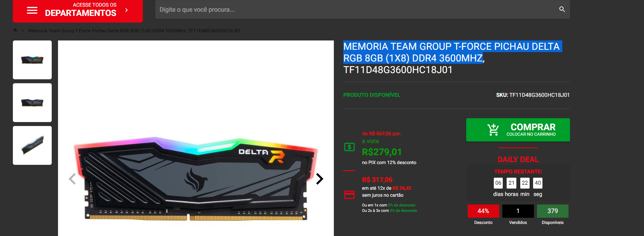Click the shopping cart icon on Comprar
This screenshot has width=644, height=236.
(x=493, y=130)
